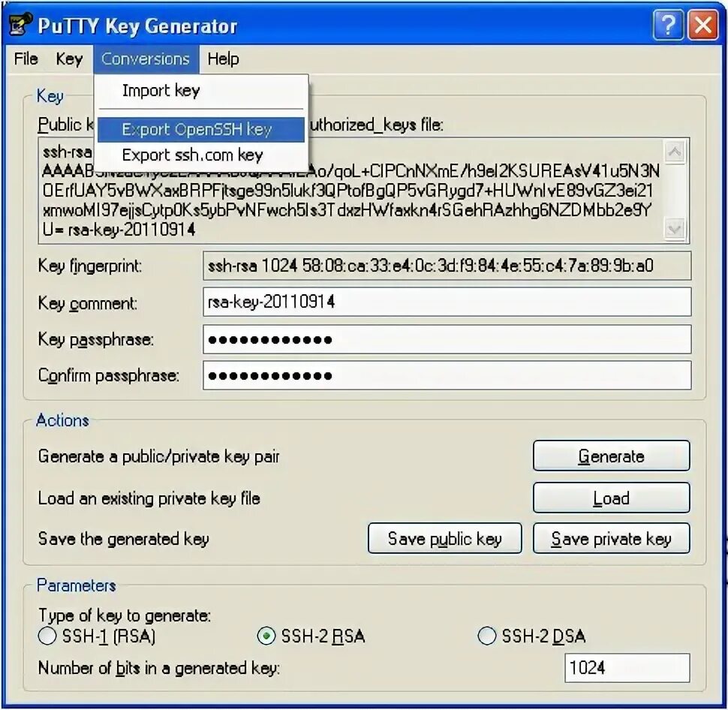Click the number of bits field
This screenshot has width=728, height=710.
click(627, 668)
